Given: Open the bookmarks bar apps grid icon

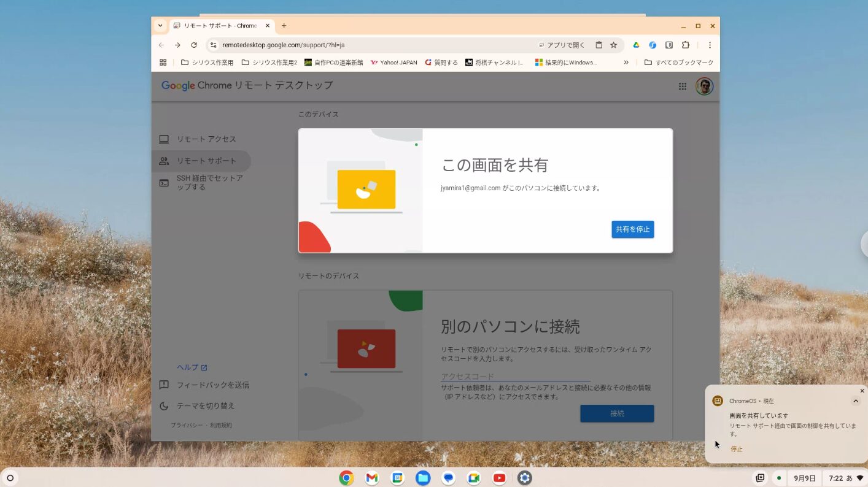Looking at the screenshot, I should pos(163,63).
